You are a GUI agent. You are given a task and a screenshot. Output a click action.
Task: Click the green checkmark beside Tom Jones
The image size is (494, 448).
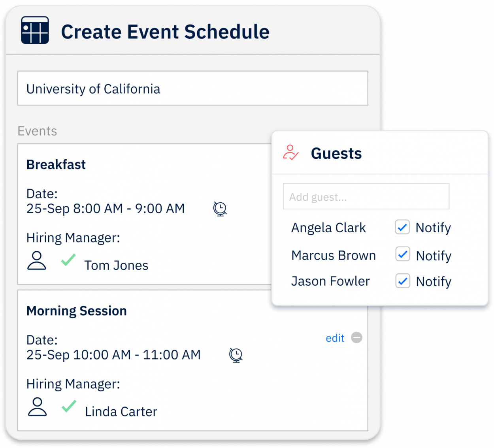[x=68, y=260]
